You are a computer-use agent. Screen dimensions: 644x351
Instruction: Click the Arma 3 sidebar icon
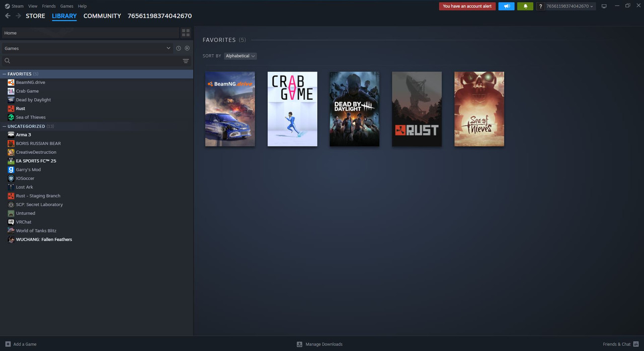[11, 135]
